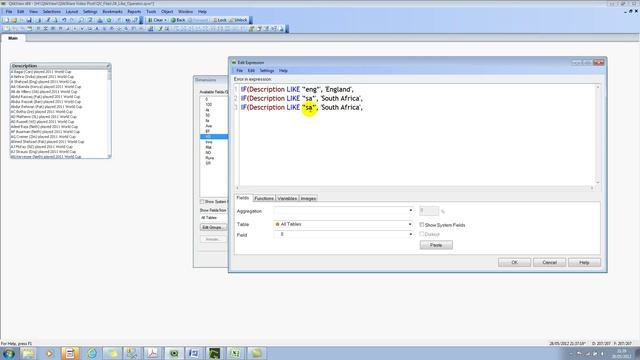Viewport: 640px width, 360px height.
Task: Click the Windows Start button
Action: [x=9, y=353]
